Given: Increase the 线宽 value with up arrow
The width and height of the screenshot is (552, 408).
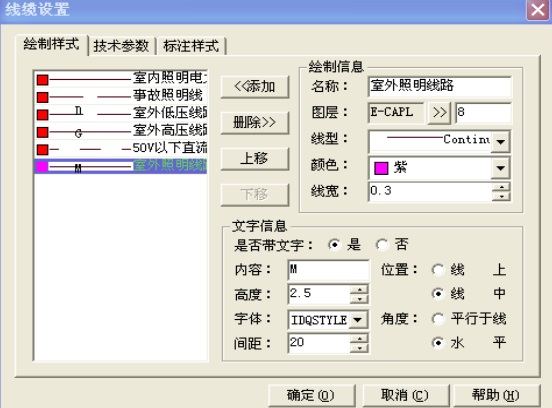Looking at the screenshot, I should 501,187.
